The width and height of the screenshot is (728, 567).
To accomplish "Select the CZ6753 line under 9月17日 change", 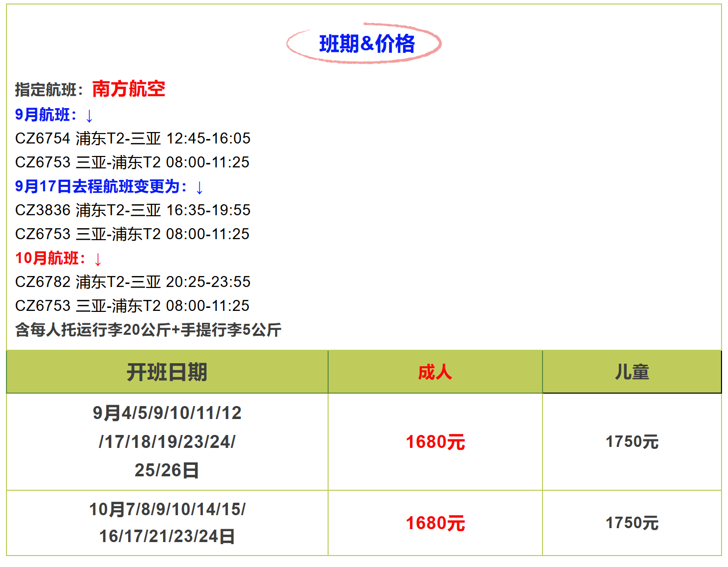I will pos(132,234).
